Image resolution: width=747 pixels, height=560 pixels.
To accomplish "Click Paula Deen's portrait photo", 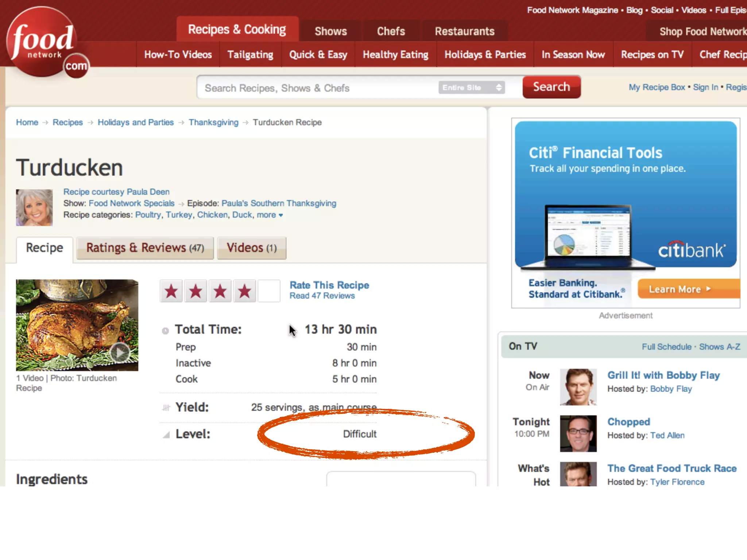I will point(34,207).
